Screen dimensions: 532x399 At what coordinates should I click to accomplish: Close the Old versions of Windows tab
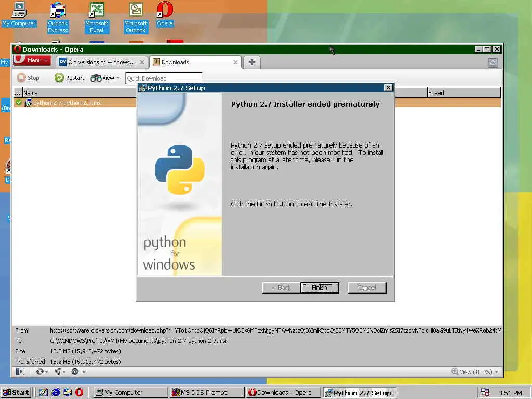[x=142, y=62]
